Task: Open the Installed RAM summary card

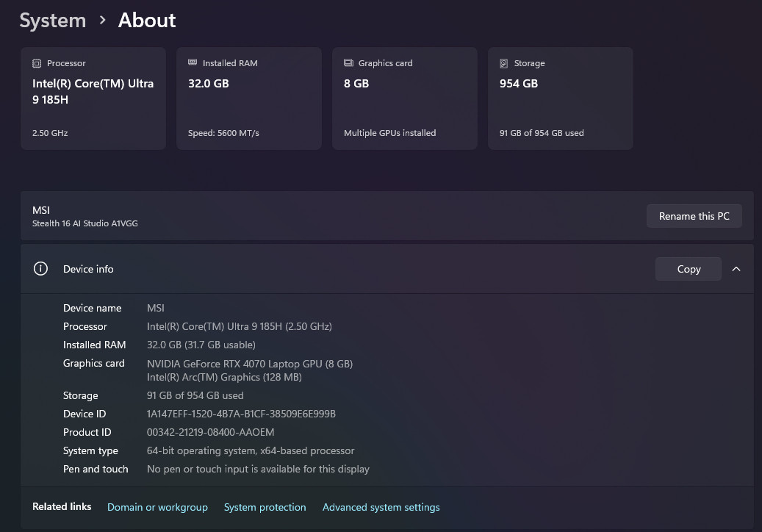Action: click(x=249, y=98)
